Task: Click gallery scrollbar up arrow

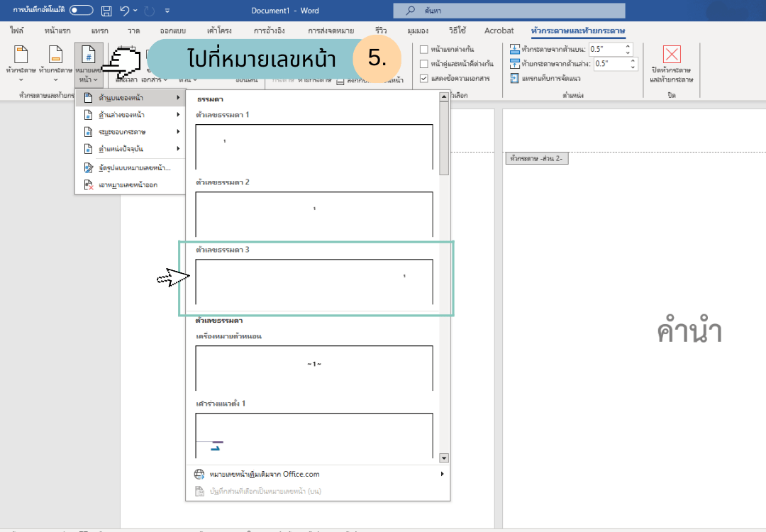Action: click(x=444, y=96)
